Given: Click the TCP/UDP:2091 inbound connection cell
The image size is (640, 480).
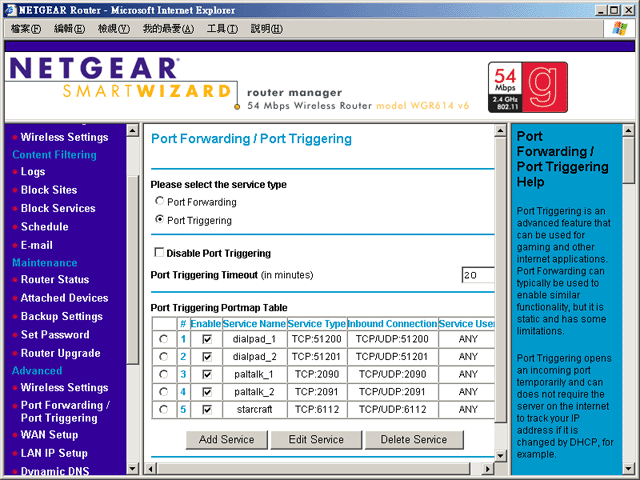Looking at the screenshot, I should [x=393, y=392].
